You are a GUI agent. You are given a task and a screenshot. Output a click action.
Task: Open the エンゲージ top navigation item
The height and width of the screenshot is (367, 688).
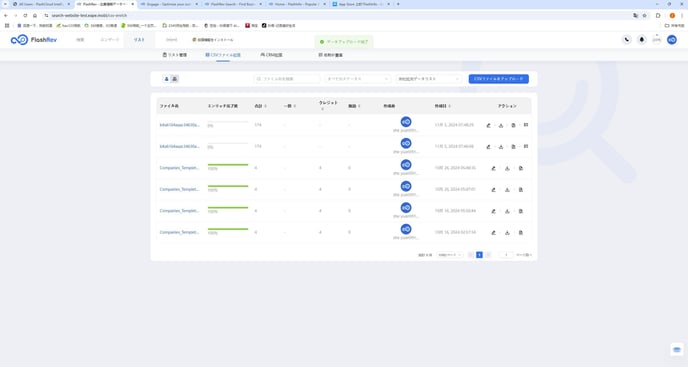[110, 40]
